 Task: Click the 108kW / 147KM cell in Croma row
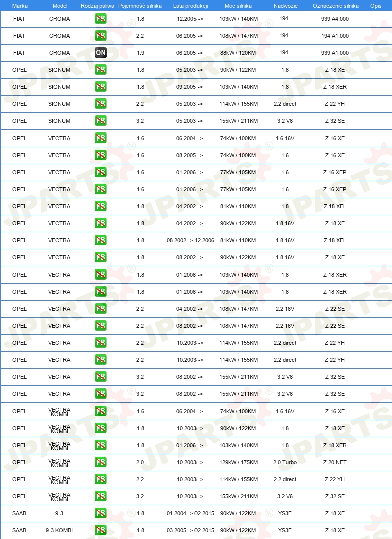(x=238, y=36)
